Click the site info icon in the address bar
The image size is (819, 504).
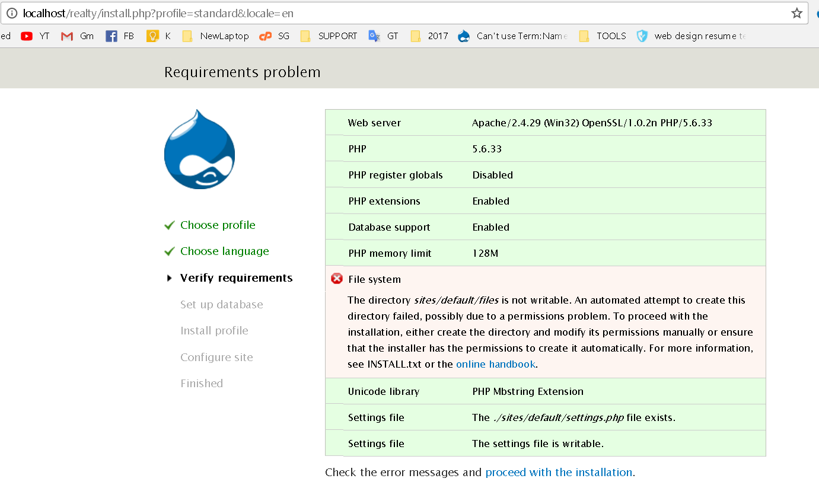click(13, 13)
